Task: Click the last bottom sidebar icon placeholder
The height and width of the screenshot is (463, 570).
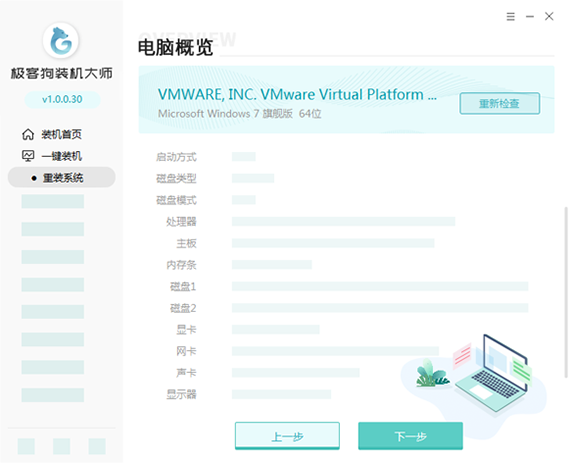Action: tap(97, 446)
